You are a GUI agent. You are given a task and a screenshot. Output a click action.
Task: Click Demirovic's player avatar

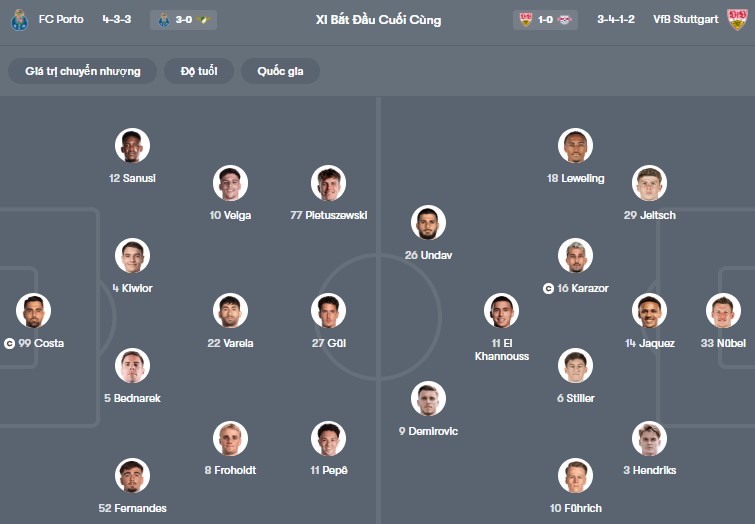(428, 399)
